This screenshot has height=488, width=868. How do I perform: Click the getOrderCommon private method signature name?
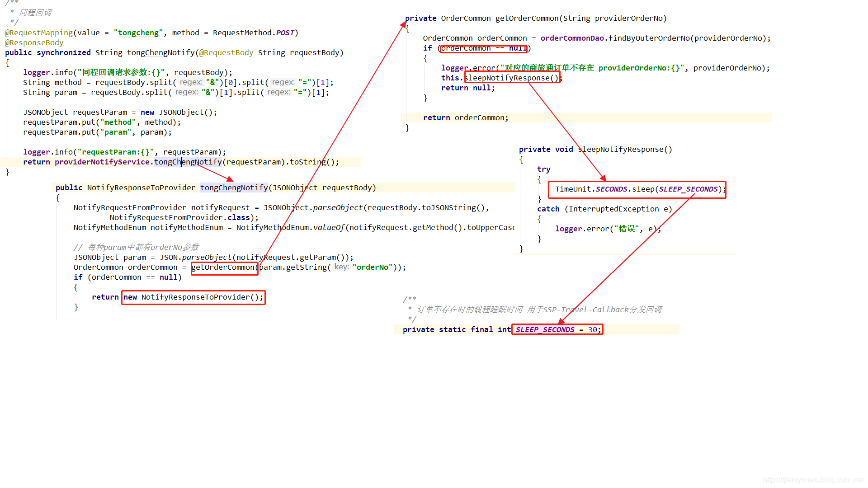(x=527, y=18)
